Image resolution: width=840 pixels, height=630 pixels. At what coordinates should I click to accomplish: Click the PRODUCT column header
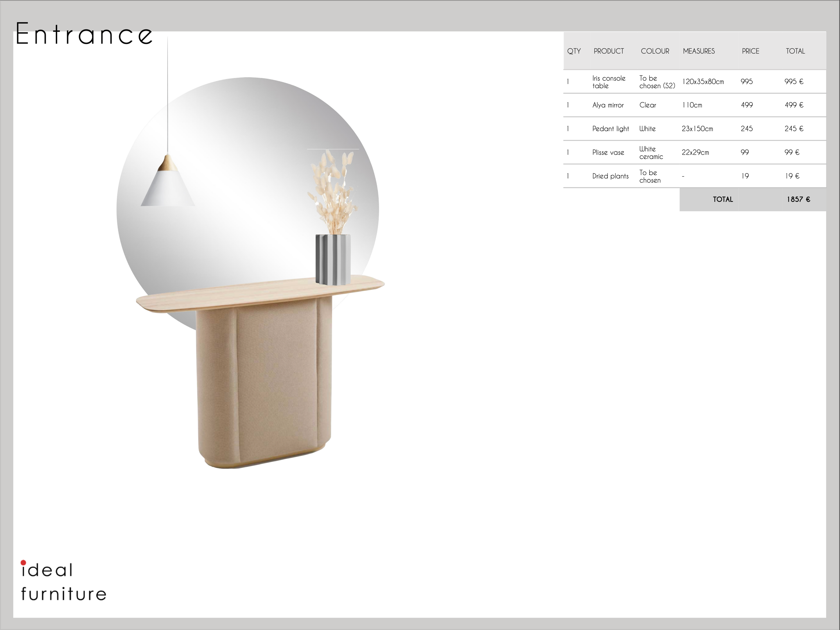coord(608,51)
